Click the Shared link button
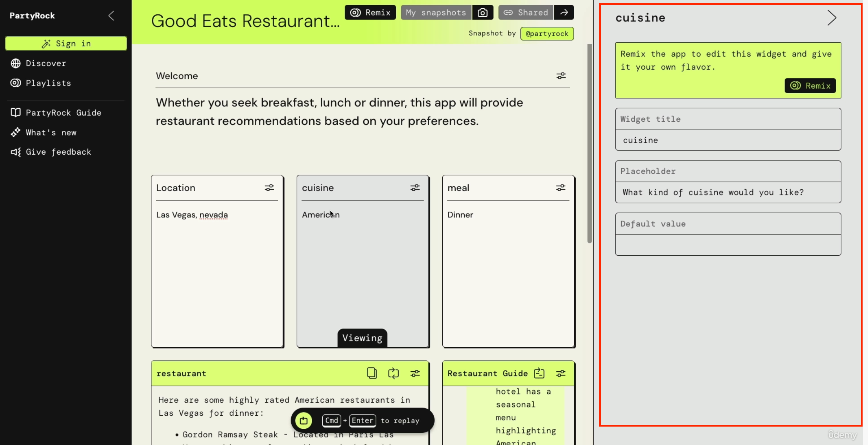Screen dimensions: 868x445 (526, 13)
